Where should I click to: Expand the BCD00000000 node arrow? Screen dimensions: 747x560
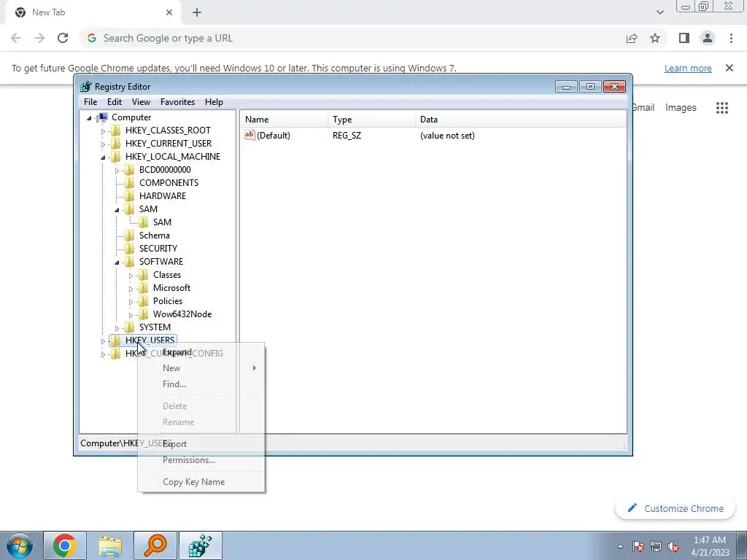pyautogui.click(x=117, y=171)
